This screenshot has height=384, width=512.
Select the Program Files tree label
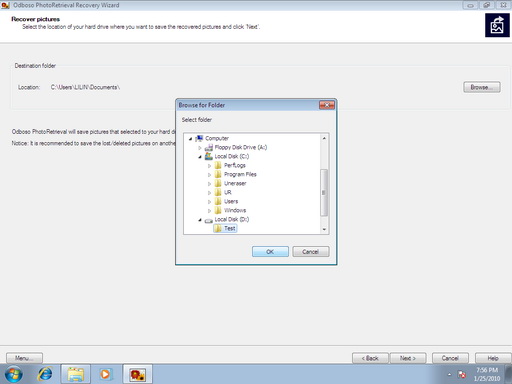click(x=240, y=174)
